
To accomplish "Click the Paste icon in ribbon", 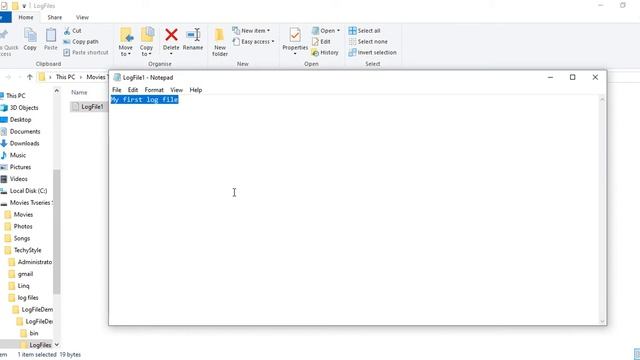I will 51,36.
